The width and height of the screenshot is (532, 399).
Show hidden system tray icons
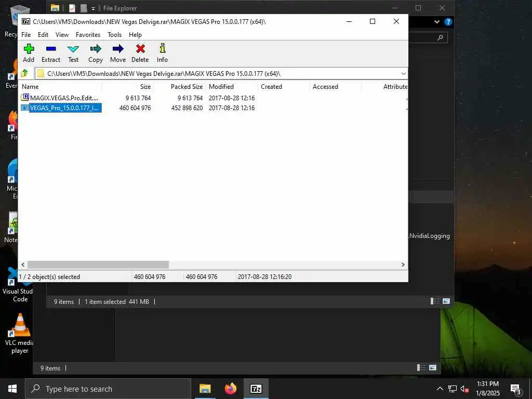pos(440,389)
